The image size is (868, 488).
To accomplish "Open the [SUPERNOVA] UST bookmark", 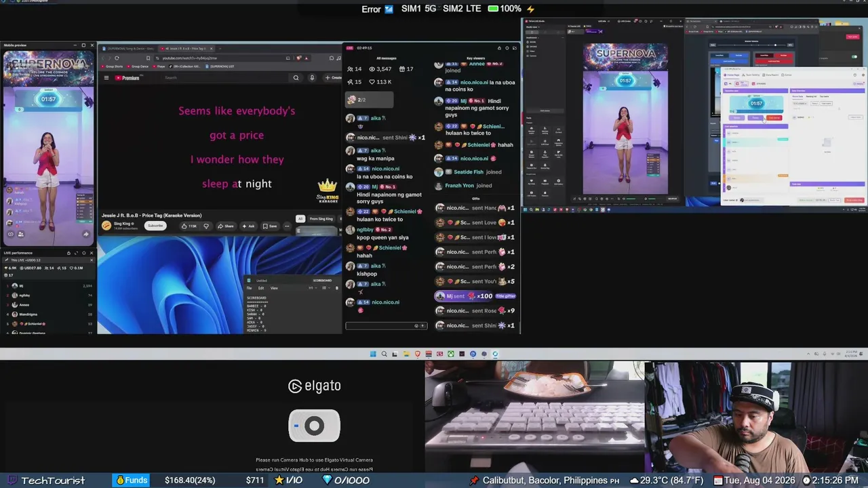I will pos(221,66).
